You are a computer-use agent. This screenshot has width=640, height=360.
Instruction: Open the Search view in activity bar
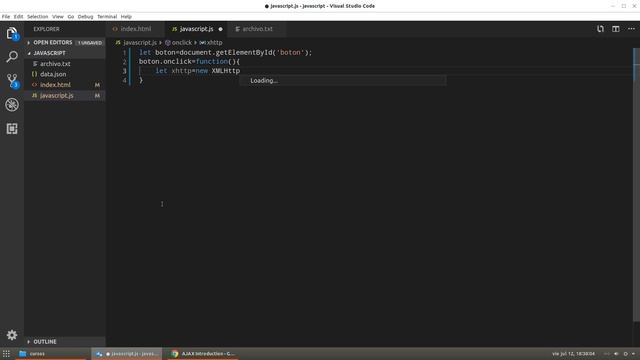pyautogui.click(x=12, y=56)
